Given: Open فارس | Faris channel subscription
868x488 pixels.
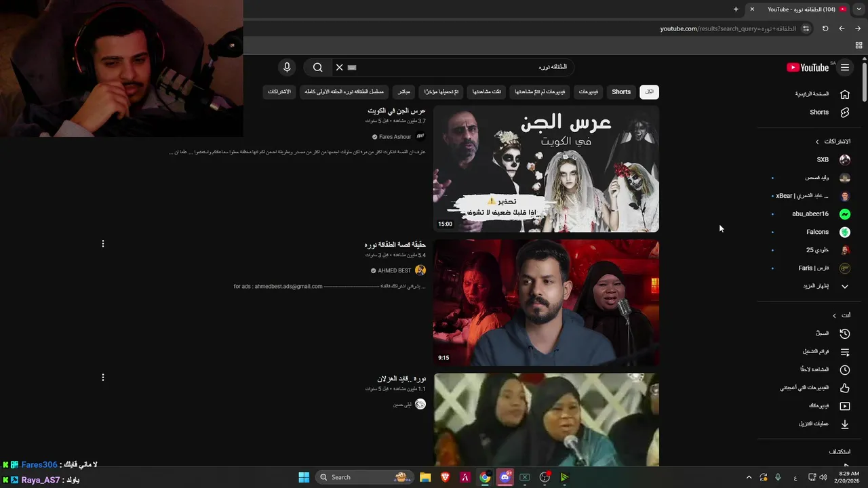Looking at the screenshot, I should coord(813,268).
